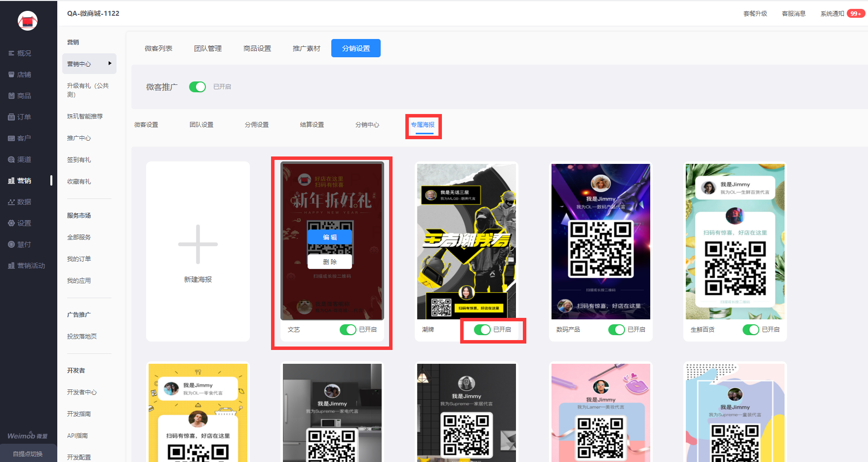Open the 店铺 shop sidebar icon
868x462 pixels.
click(11, 75)
